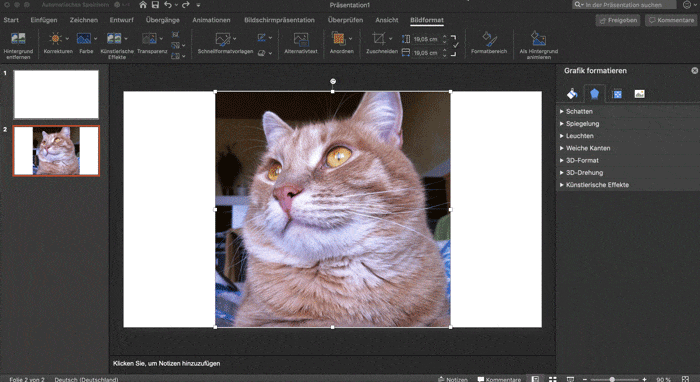Click the zoom slider handle
The height and width of the screenshot is (382, 700).
tap(612, 379)
